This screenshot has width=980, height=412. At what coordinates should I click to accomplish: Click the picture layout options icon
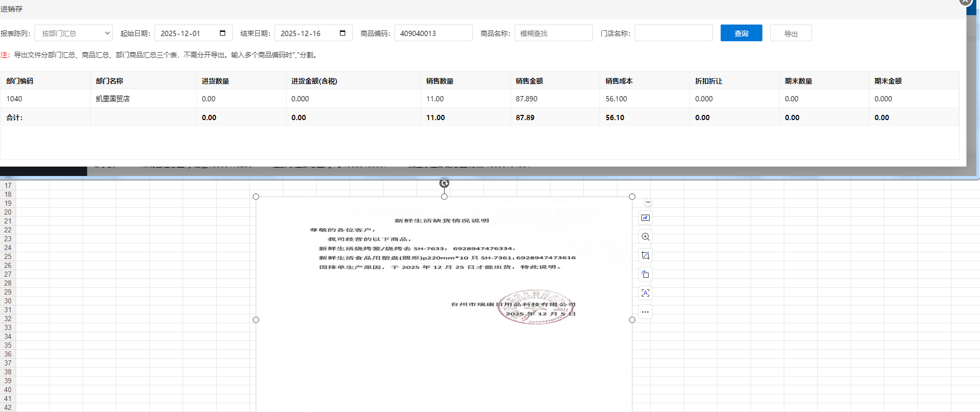pos(646,218)
